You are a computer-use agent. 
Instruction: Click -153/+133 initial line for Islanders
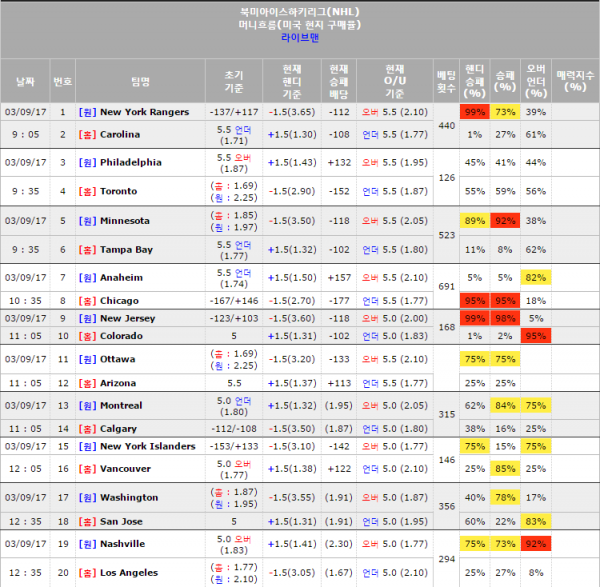[234, 447]
